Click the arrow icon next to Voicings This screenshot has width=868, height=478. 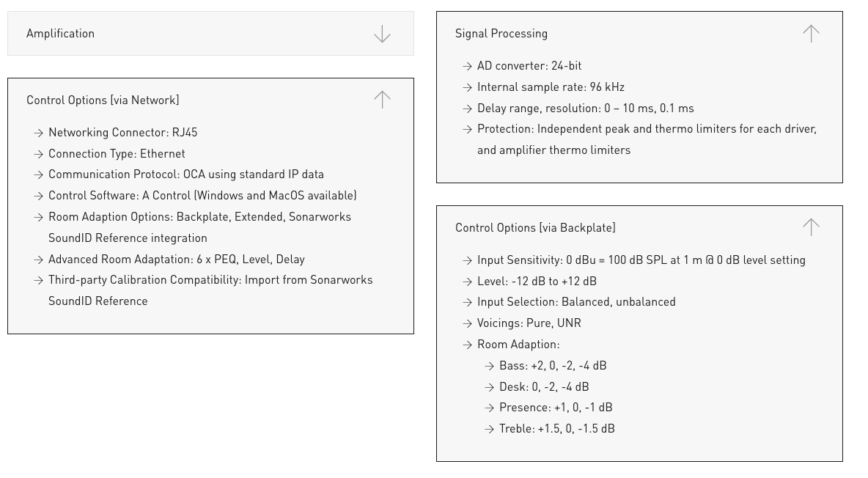pyautogui.click(x=468, y=324)
